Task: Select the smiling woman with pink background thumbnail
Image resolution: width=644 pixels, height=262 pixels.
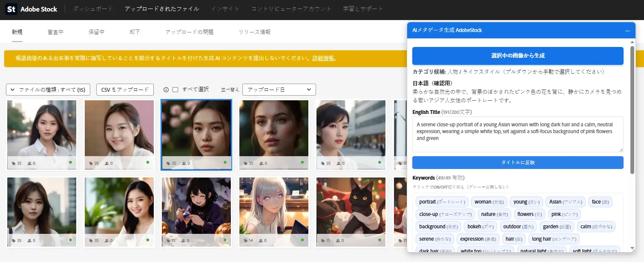Action: coord(119,134)
